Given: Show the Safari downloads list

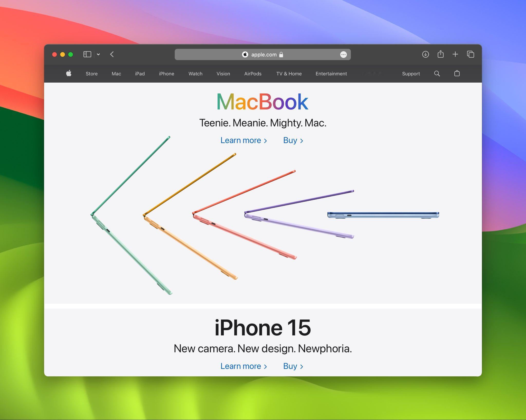Looking at the screenshot, I should [425, 54].
